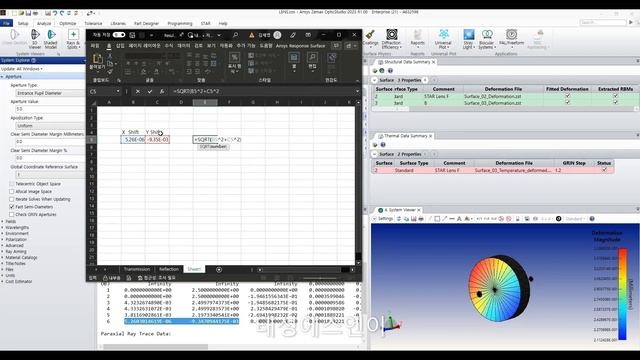Enable Iterate Solves When Updating checkbox
The width and height of the screenshot is (640, 360).
(12, 199)
